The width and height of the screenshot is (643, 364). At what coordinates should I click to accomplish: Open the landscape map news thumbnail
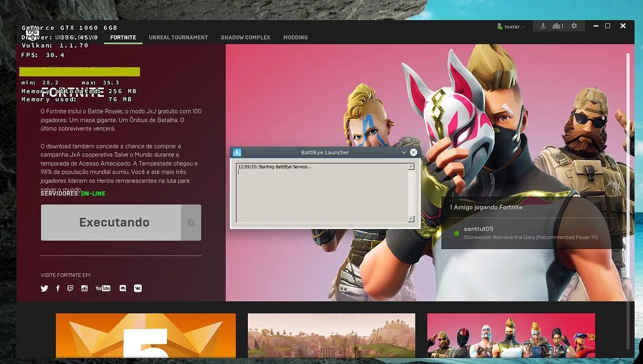[331, 336]
